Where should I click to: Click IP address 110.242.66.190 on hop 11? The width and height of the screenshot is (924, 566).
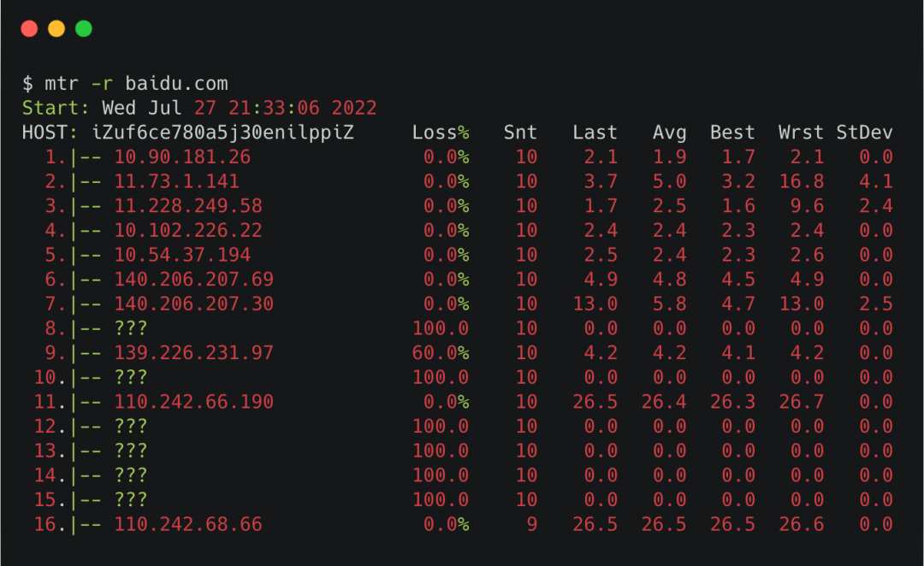coord(194,402)
